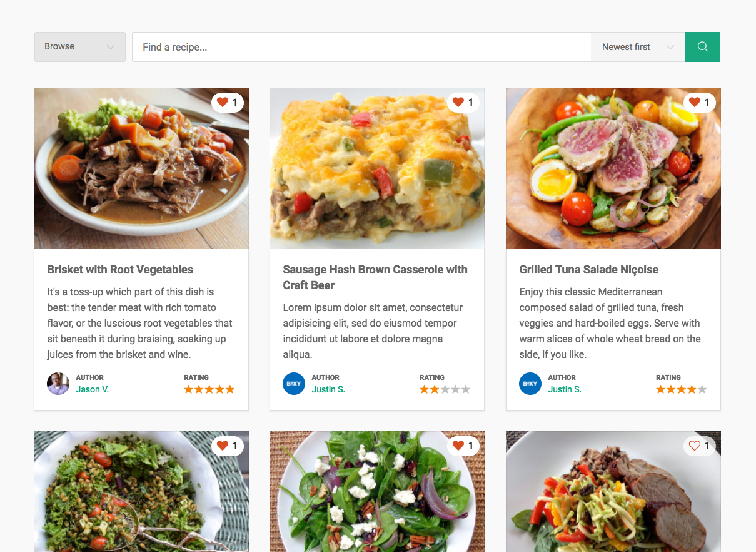Open the Grilled Tuna Salade Niçoise recipe
Image resolution: width=756 pixels, height=552 pixels.
pyautogui.click(x=588, y=269)
